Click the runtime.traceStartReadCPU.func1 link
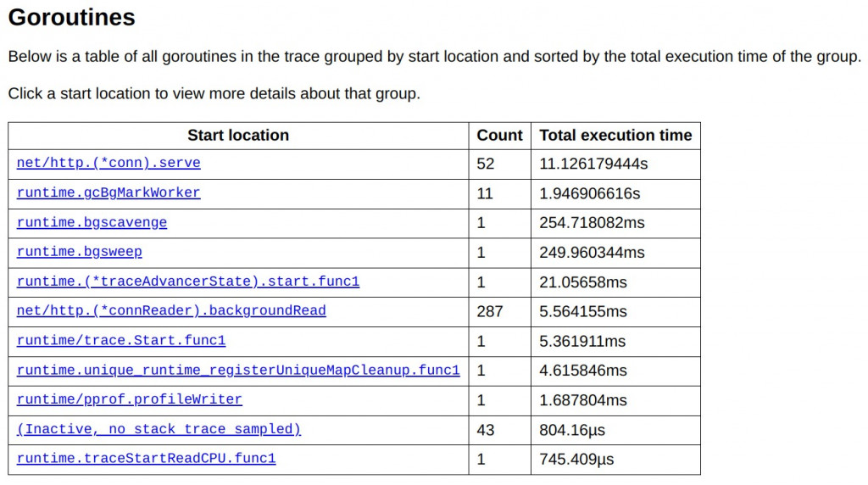This screenshot has width=868, height=485. [147, 459]
